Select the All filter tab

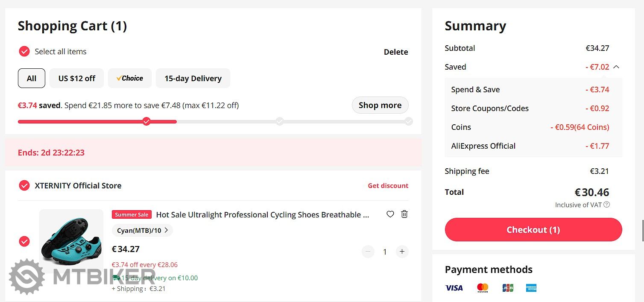point(32,79)
